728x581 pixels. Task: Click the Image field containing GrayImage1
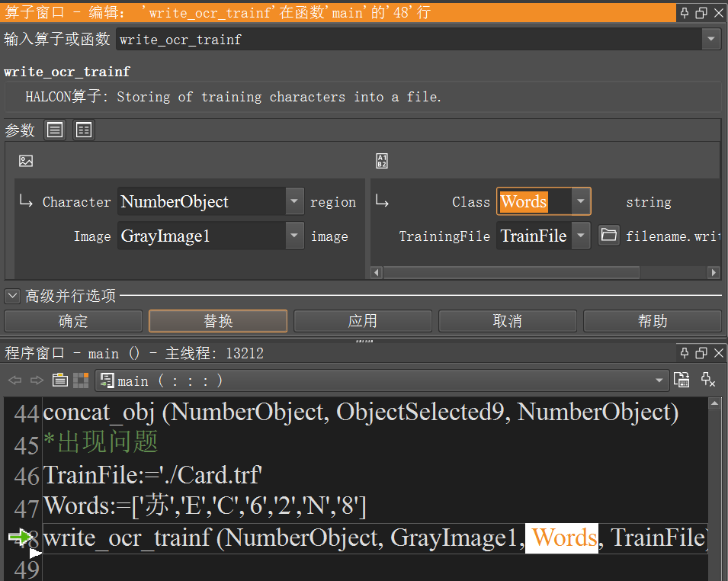coord(201,236)
